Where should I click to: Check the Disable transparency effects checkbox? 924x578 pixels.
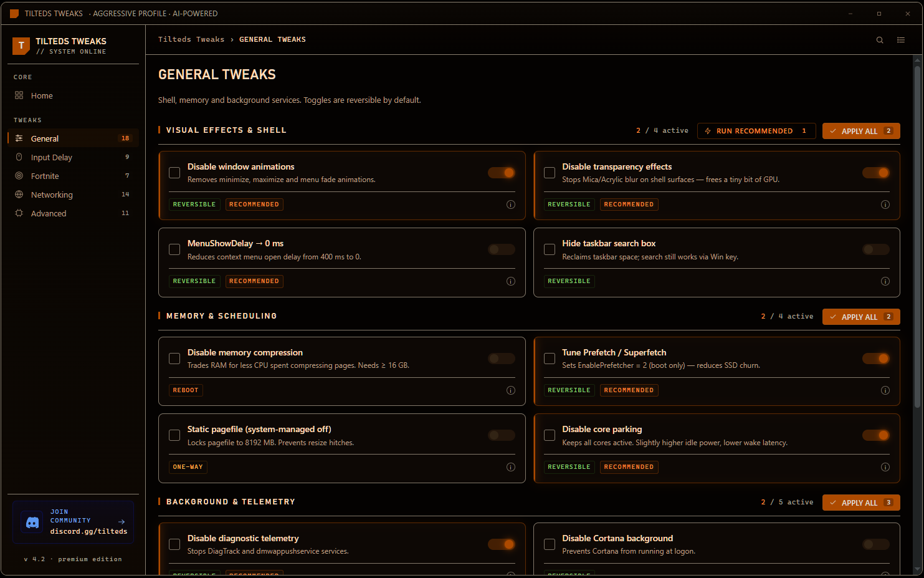click(x=550, y=173)
